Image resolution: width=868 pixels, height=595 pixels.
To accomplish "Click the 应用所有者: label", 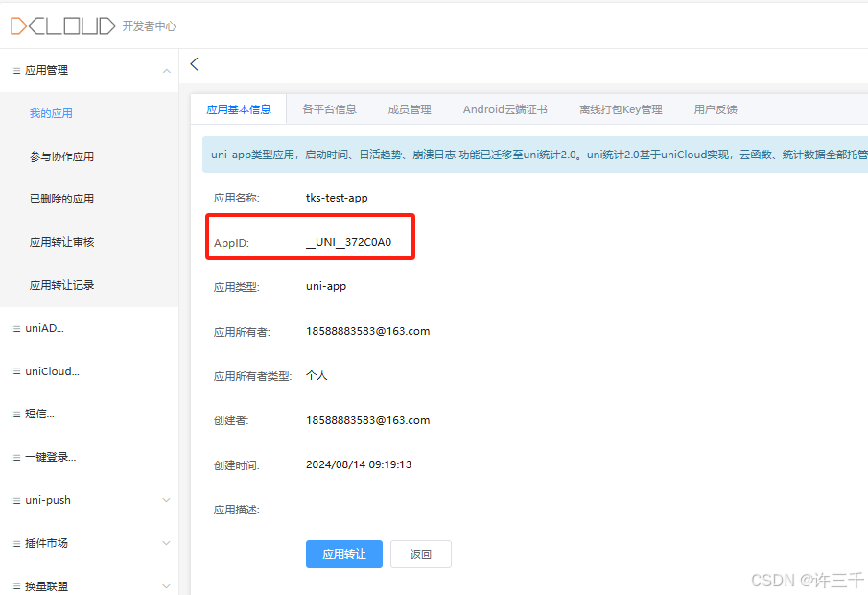I will tap(242, 332).
